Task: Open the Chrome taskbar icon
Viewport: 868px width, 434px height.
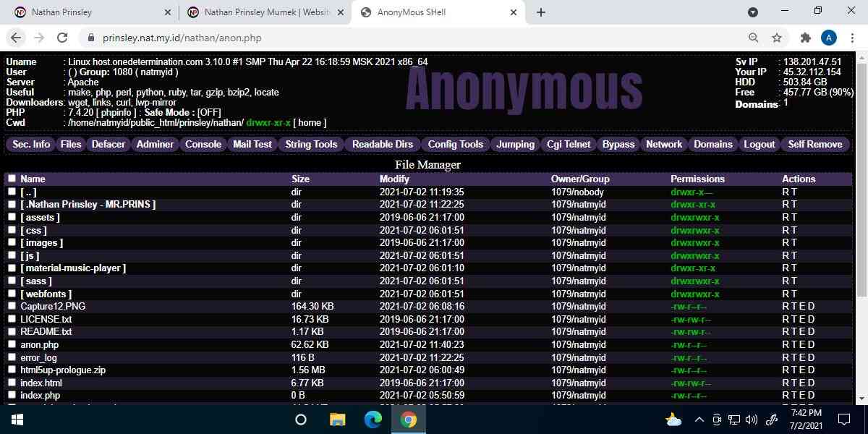Action: coord(409,419)
